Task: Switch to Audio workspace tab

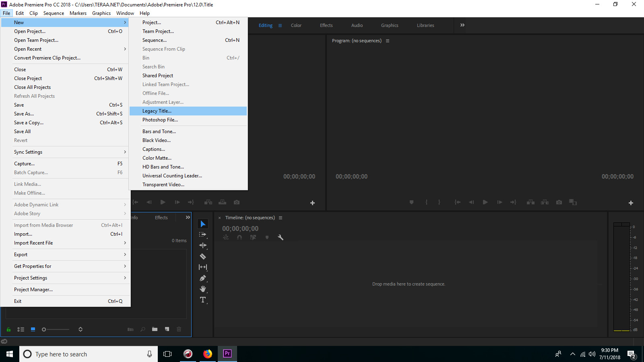Action: pyautogui.click(x=357, y=25)
